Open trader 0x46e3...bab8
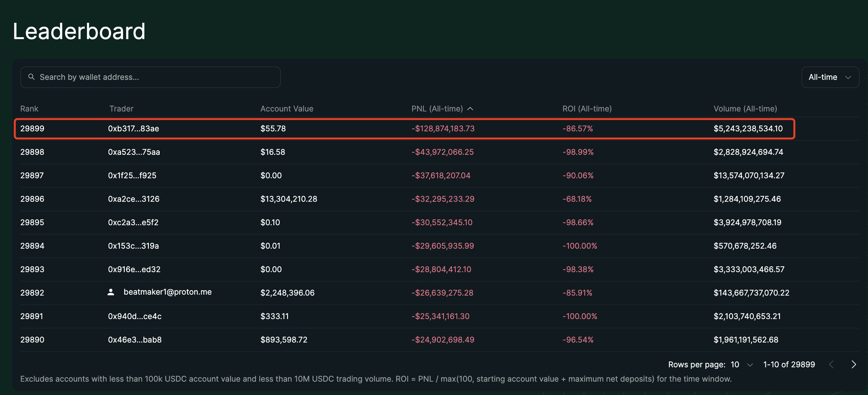 135,339
